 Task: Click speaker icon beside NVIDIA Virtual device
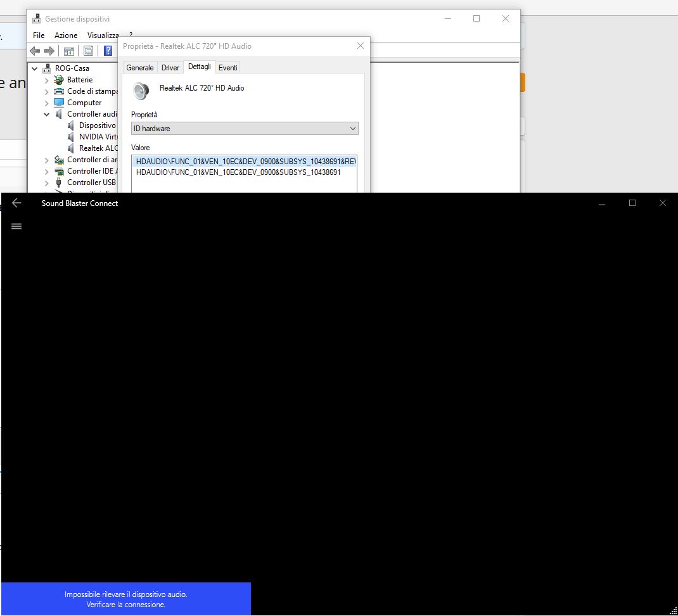pos(70,137)
